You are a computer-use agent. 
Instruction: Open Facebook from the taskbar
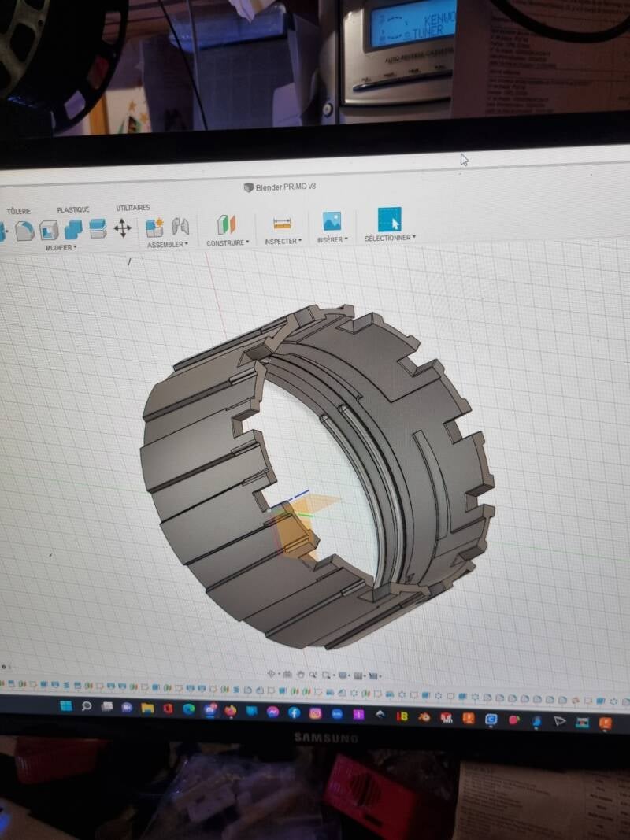(294, 712)
